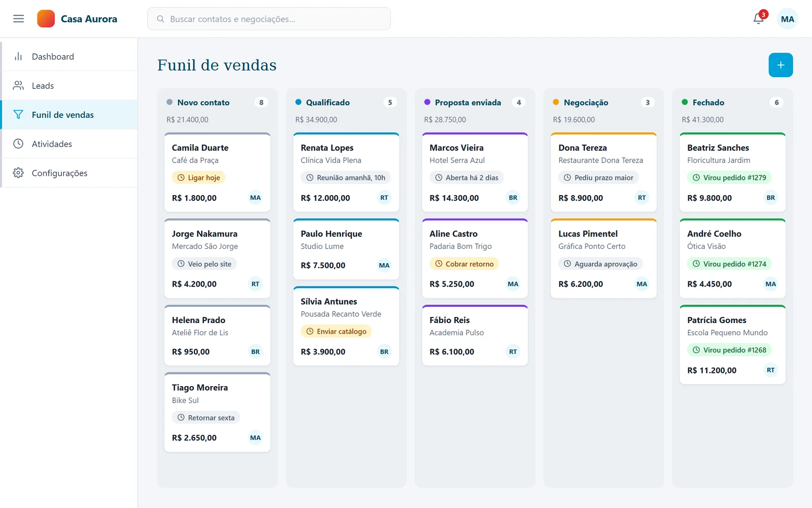The width and height of the screenshot is (812, 508).
Task: Click BR avatar on Sílvia Antunes card
Action: (x=384, y=352)
